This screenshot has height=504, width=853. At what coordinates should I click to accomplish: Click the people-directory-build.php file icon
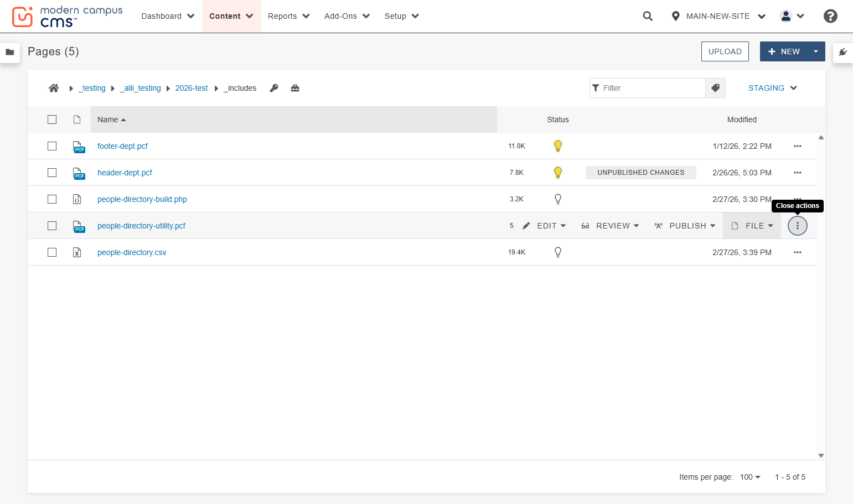[x=77, y=199]
